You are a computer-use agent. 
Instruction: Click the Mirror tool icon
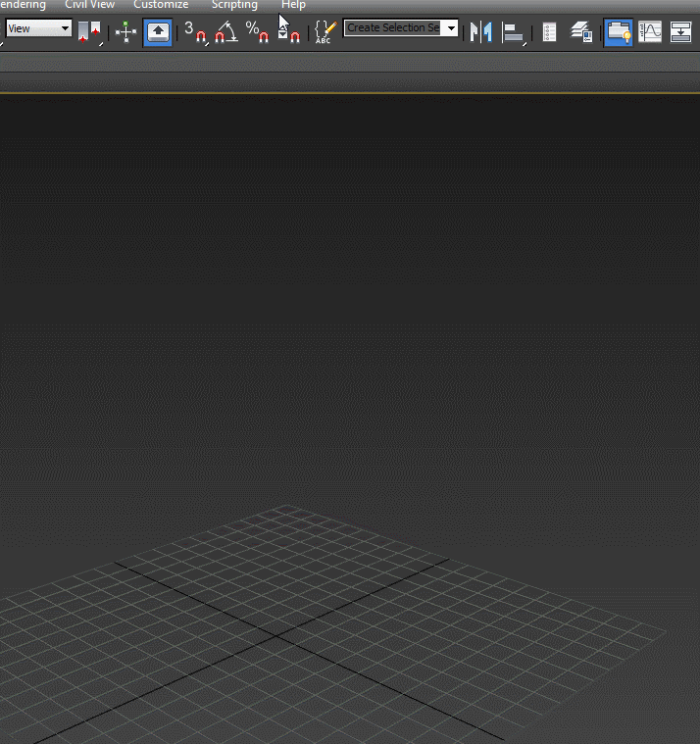tap(480, 31)
